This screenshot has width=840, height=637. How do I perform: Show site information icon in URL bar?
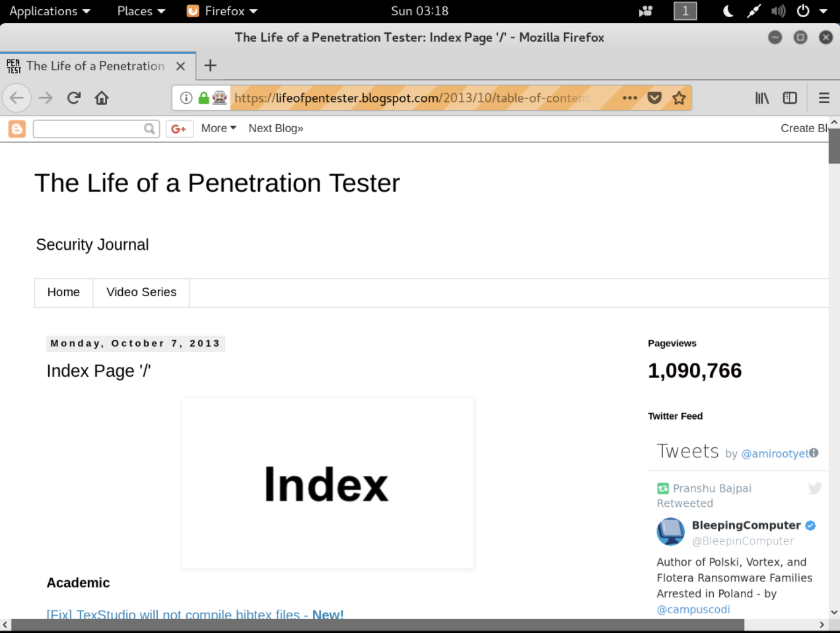(186, 98)
